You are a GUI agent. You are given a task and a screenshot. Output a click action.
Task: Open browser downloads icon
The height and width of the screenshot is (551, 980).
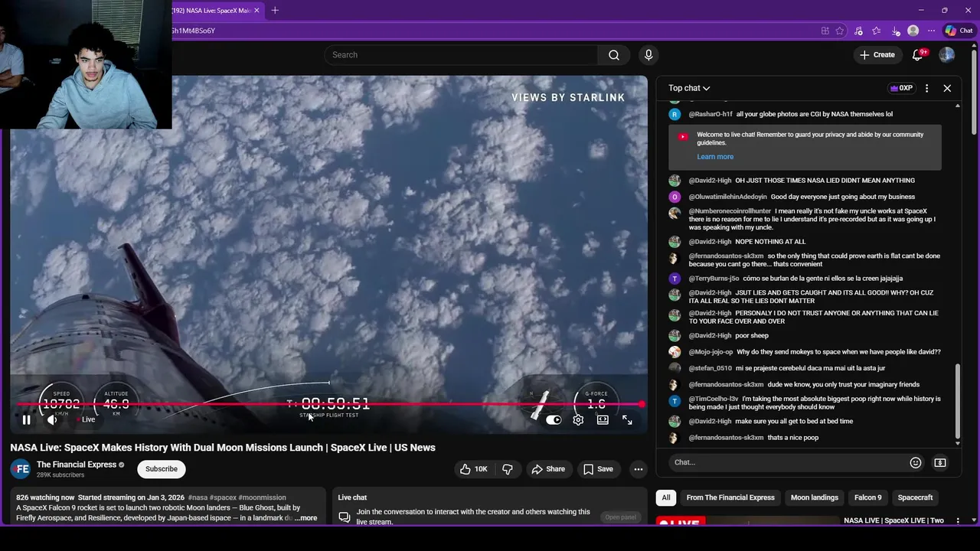895,31
